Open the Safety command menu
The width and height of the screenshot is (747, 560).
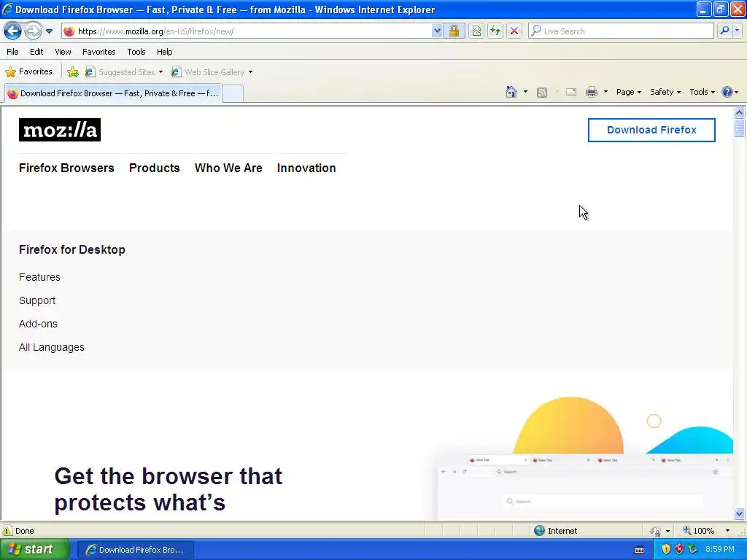click(665, 92)
